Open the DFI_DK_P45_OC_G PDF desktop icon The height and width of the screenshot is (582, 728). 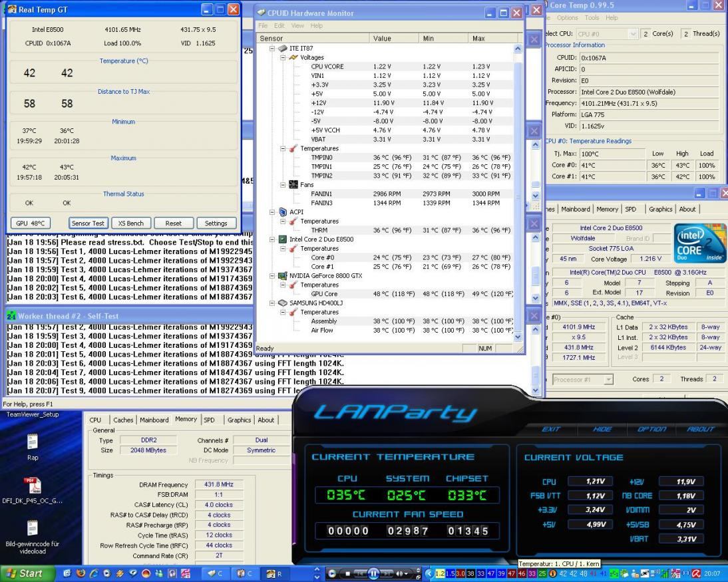pyautogui.click(x=33, y=490)
